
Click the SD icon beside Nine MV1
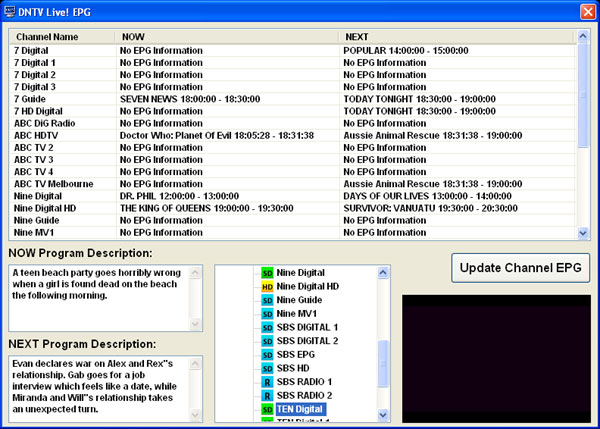pyautogui.click(x=267, y=314)
